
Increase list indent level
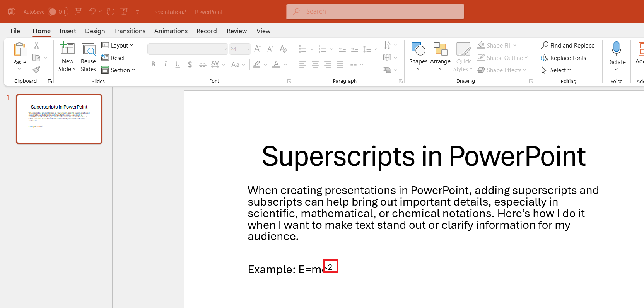pyautogui.click(x=354, y=49)
